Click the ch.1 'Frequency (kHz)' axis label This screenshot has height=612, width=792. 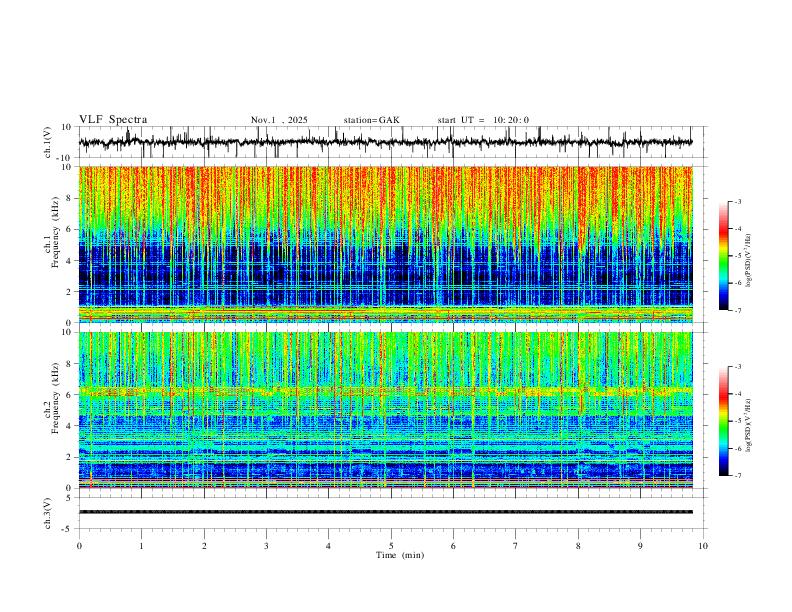tap(55, 232)
